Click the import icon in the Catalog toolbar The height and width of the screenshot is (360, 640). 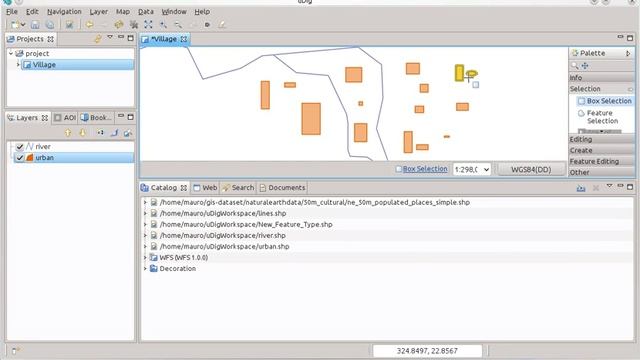581,188
